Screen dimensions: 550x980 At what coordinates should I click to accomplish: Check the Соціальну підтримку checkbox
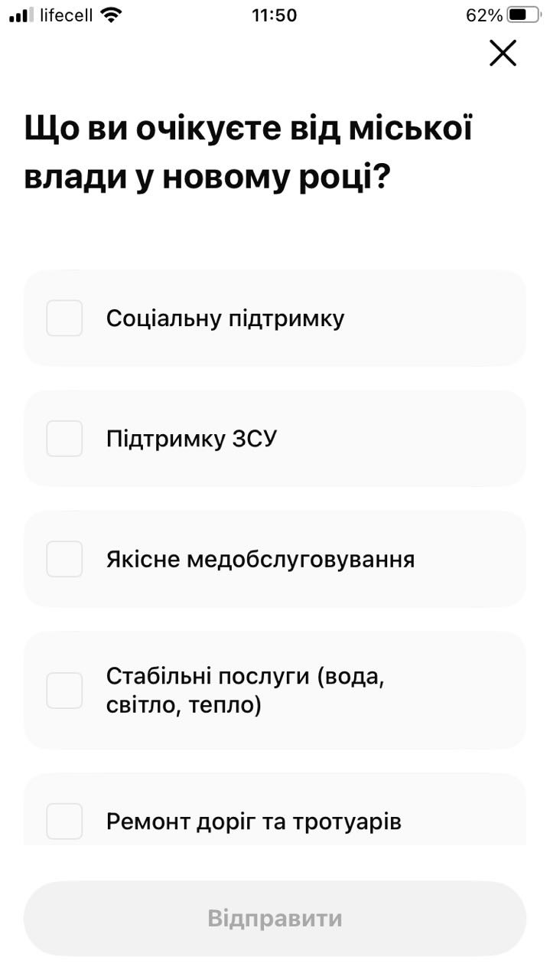(x=64, y=318)
